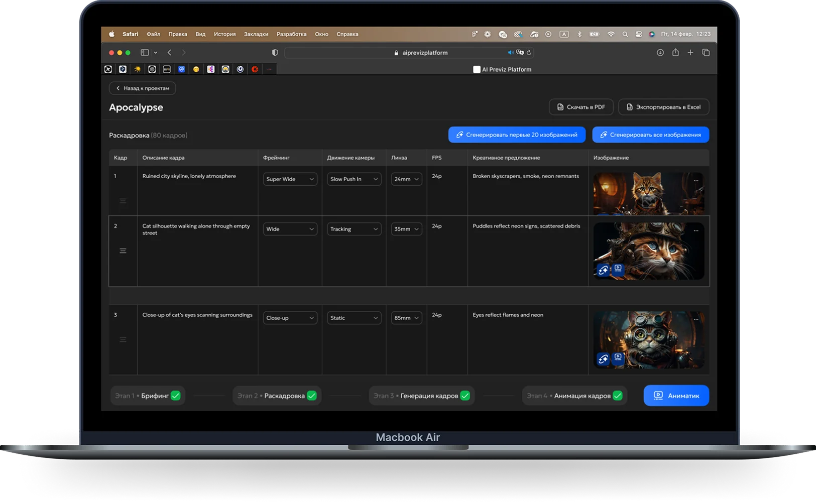Open the Разработка menu
The image size is (816, 504).
click(291, 34)
